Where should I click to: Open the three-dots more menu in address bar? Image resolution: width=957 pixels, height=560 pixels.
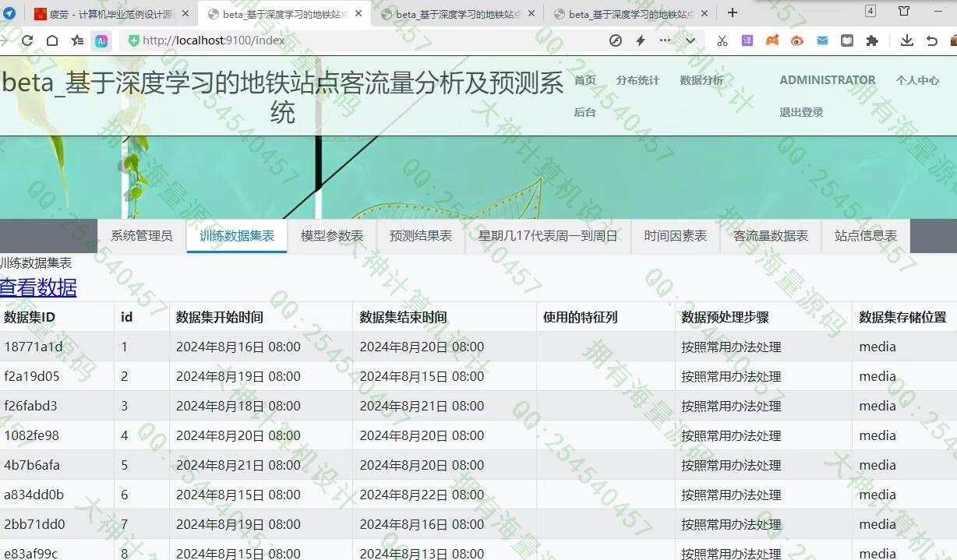point(665,41)
